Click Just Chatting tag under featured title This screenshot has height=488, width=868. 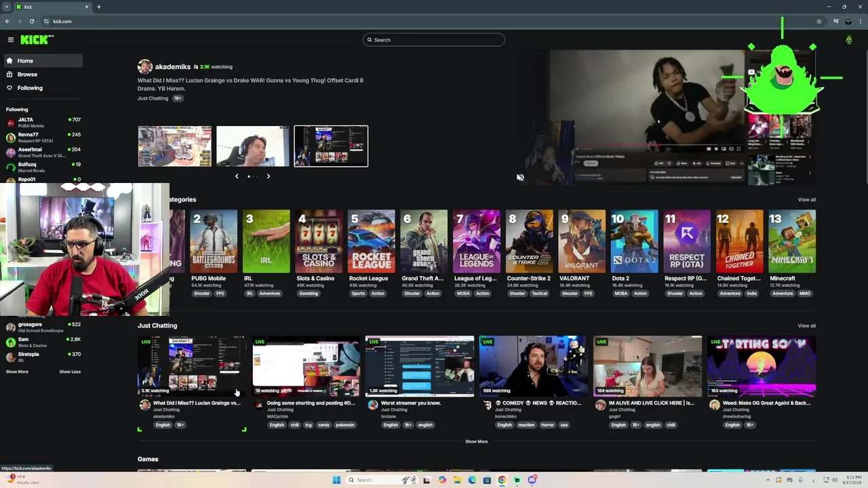tap(153, 98)
